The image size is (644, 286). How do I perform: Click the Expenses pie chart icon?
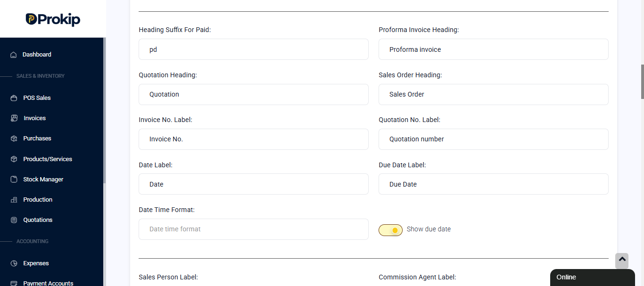pyautogui.click(x=14, y=263)
